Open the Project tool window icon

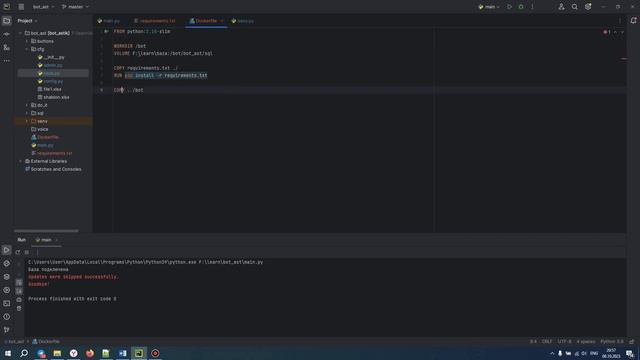click(7, 20)
